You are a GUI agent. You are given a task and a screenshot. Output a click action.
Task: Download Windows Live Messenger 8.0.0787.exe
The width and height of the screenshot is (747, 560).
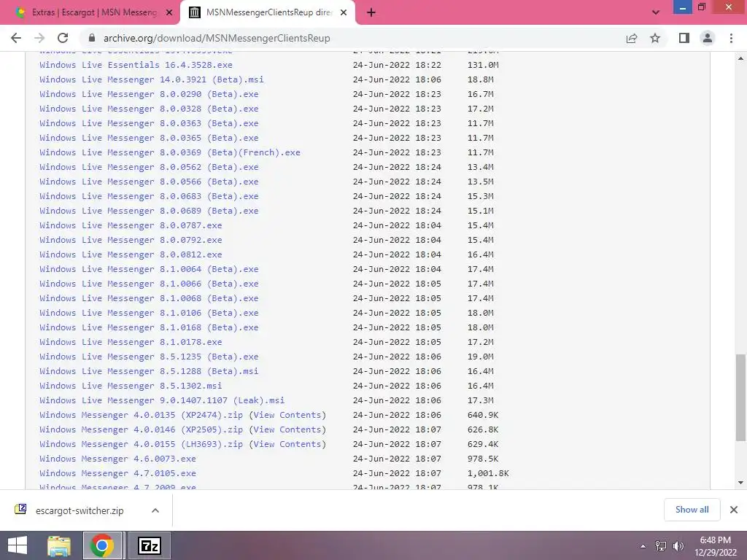(131, 225)
